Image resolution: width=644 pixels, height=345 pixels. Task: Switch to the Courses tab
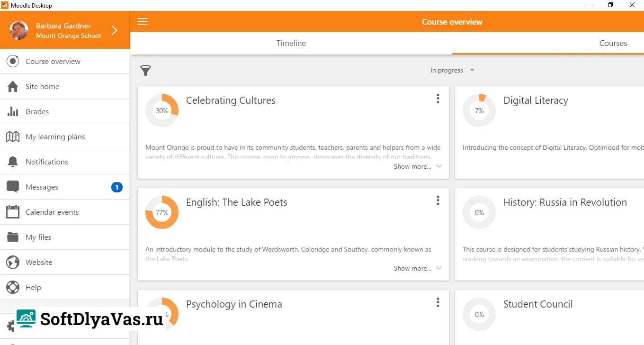[x=613, y=43]
